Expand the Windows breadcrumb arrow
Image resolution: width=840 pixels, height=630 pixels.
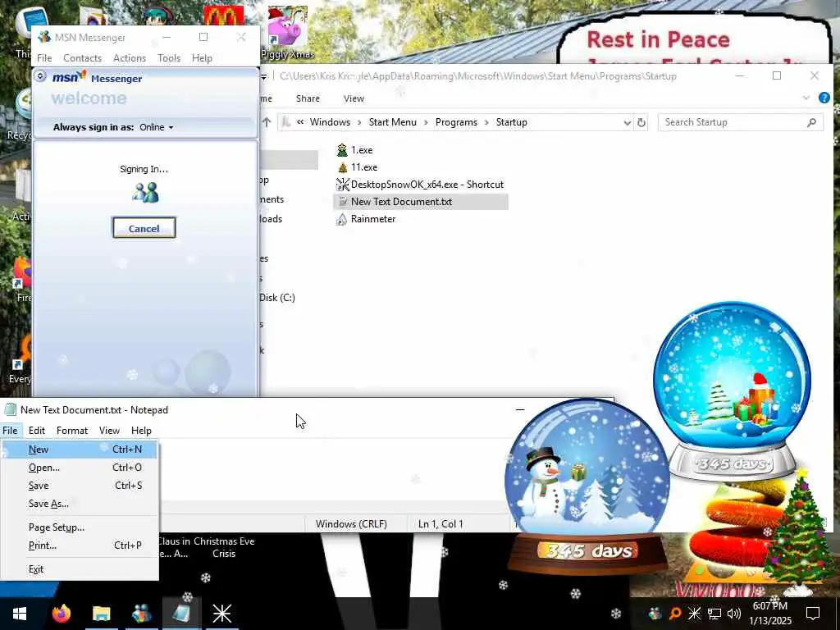pos(359,122)
